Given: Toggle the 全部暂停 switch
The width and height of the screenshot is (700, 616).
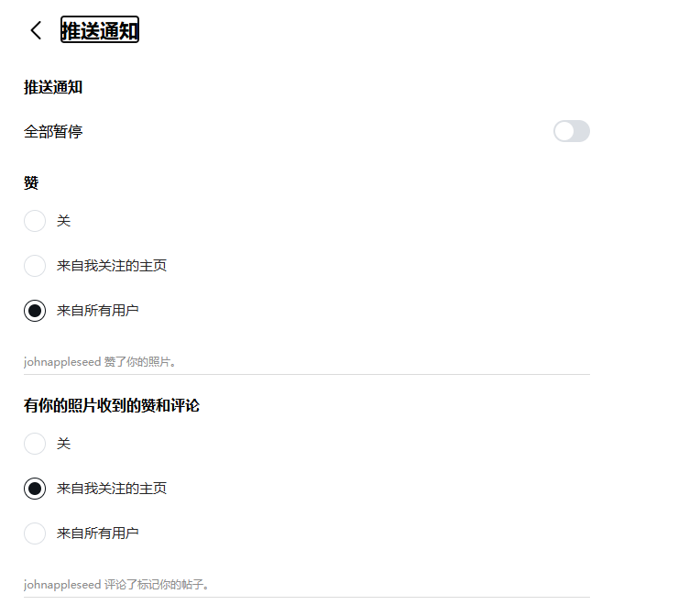Looking at the screenshot, I should click(x=572, y=131).
